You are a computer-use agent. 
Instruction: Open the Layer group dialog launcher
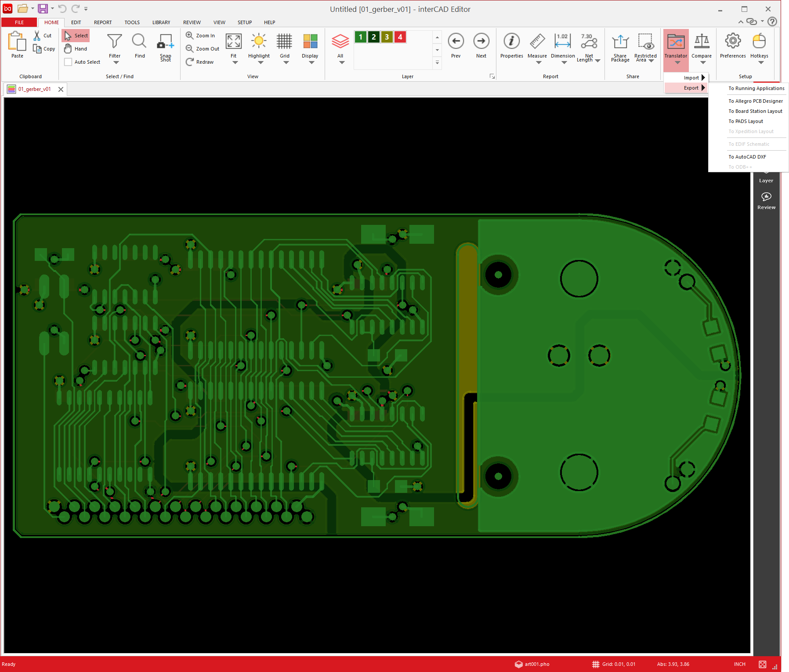pos(492,76)
